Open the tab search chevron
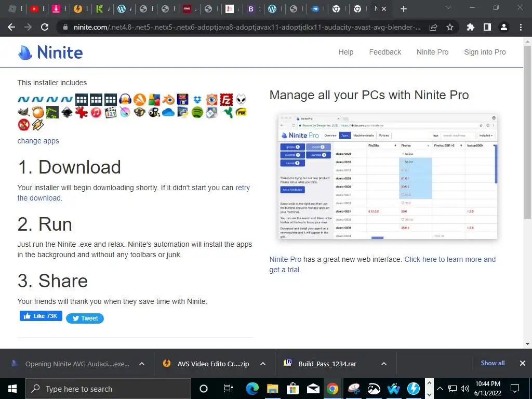This screenshot has width=532, height=399. 448,7
